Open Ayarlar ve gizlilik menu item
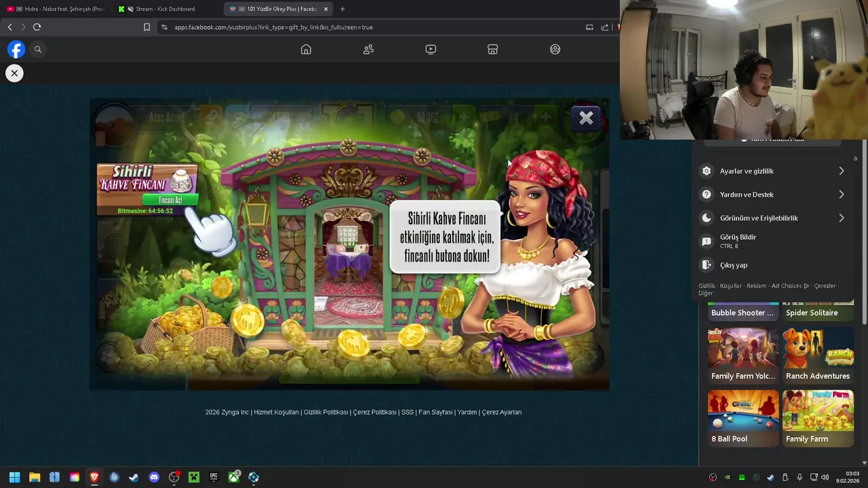 tap(774, 171)
